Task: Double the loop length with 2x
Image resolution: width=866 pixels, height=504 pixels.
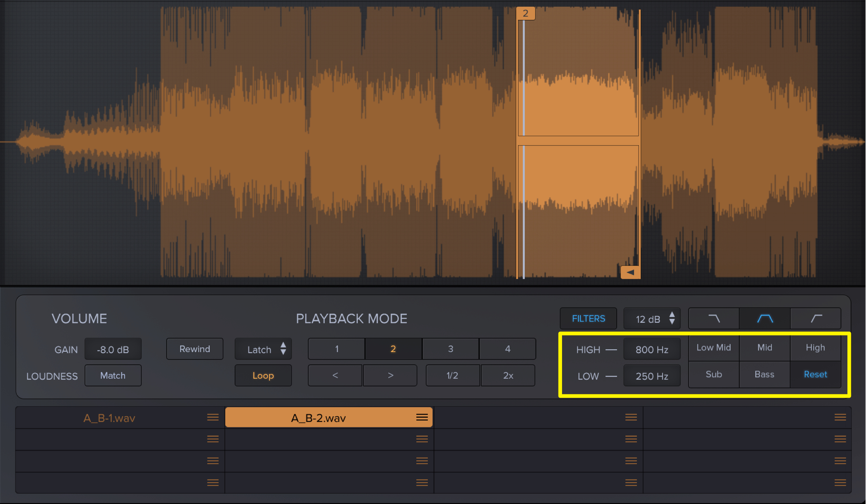Action: pyautogui.click(x=508, y=375)
